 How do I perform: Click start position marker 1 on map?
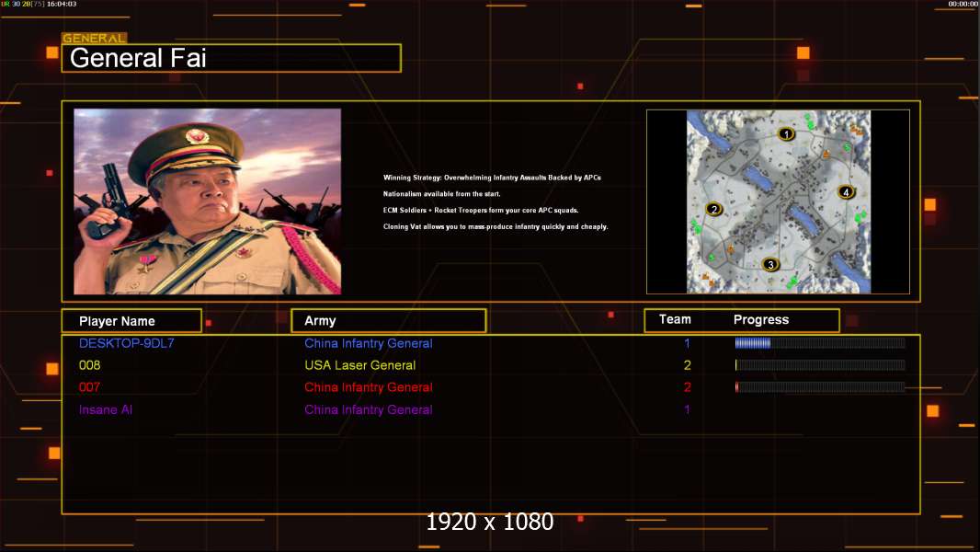[786, 133]
